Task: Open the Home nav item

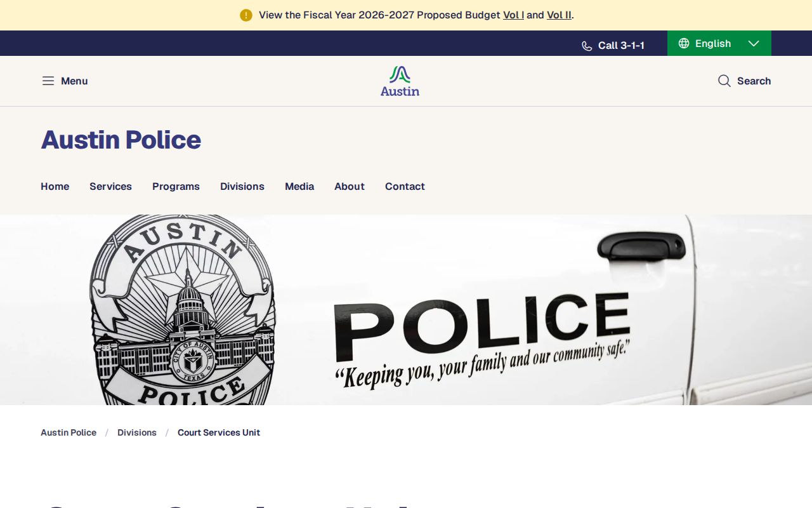Action: (55, 186)
